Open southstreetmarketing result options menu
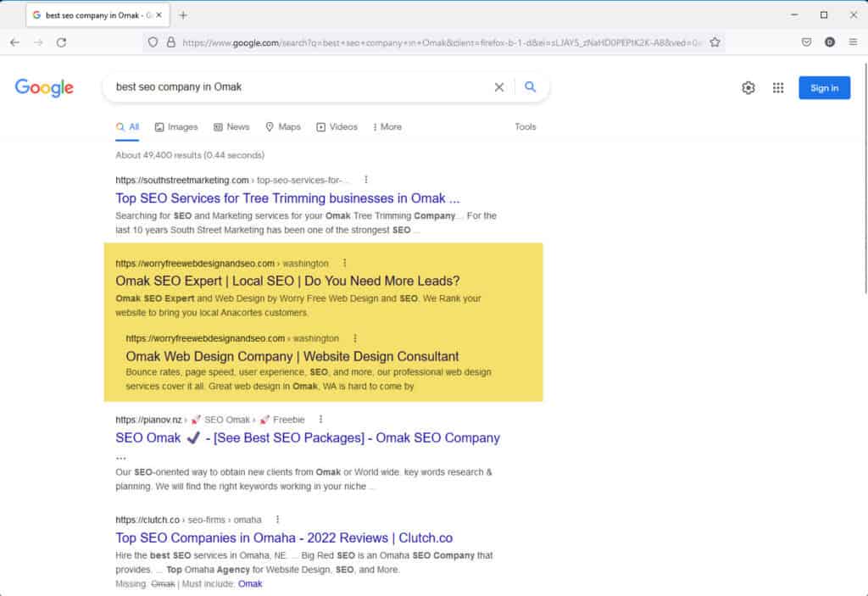 coord(366,180)
